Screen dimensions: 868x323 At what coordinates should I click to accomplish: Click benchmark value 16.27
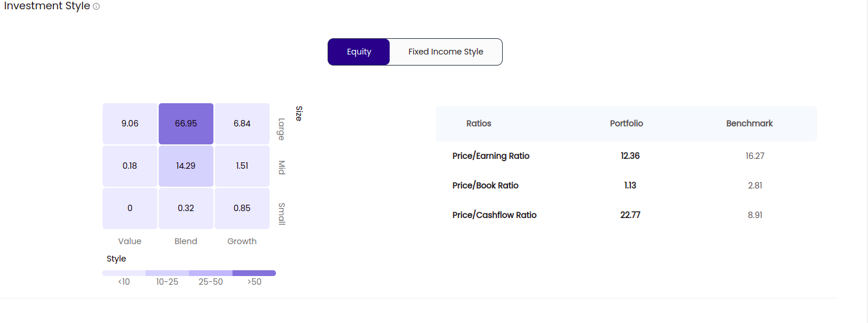(x=755, y=156)
